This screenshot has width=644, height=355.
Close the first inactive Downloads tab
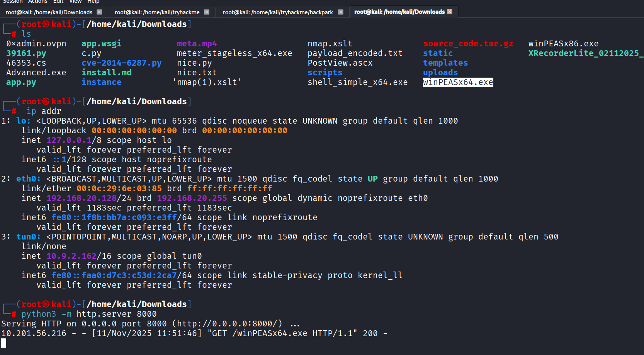[99, 12]
